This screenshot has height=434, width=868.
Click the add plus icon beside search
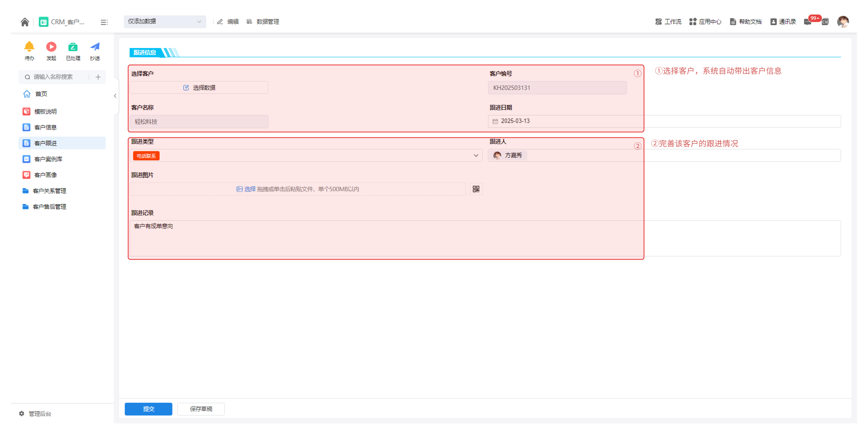(98, 77)
